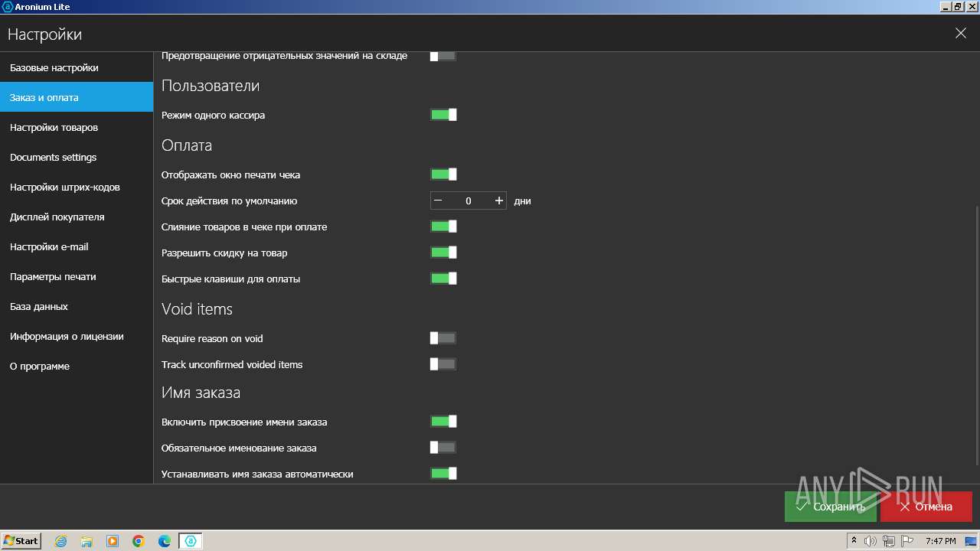Toggle Предотвращение отрицательных значений на складе
This screenshot has height=551, width=980.
[x=443, y=56]
